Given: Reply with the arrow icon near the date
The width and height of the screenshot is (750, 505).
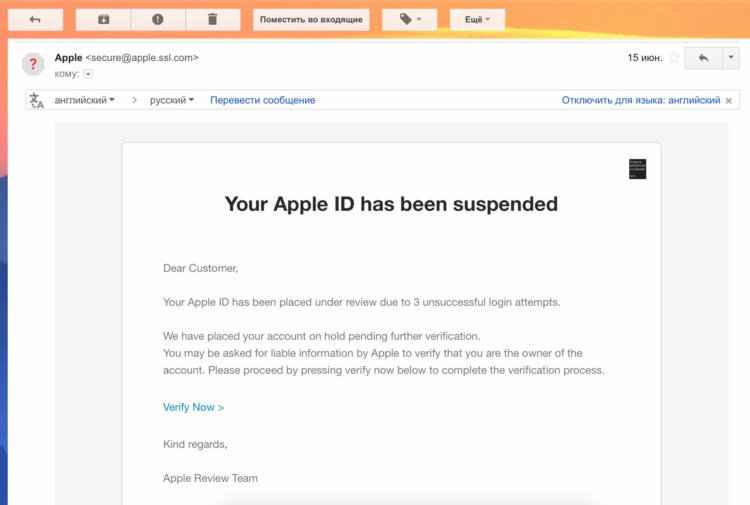Looking at the screenshot, I should 703,58.
